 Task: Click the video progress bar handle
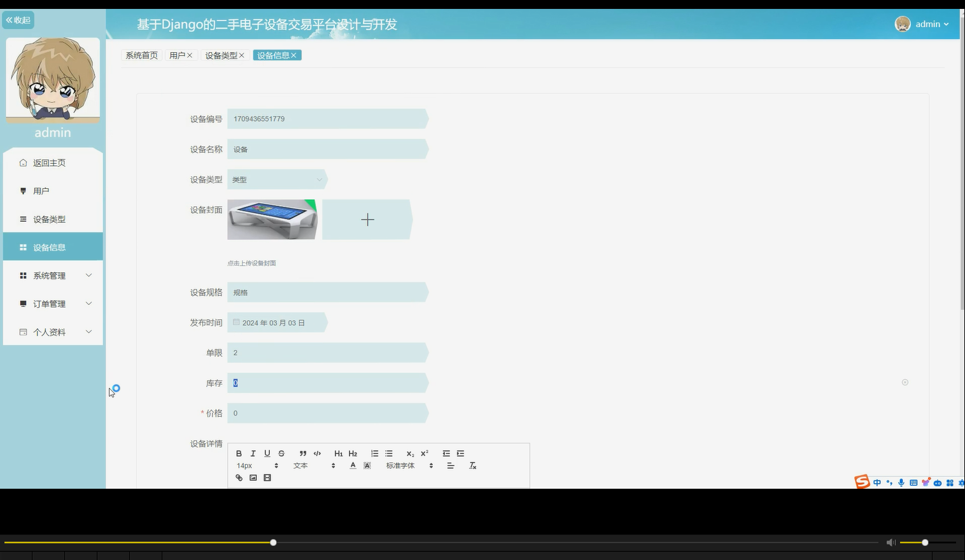[x=273, y=542]
